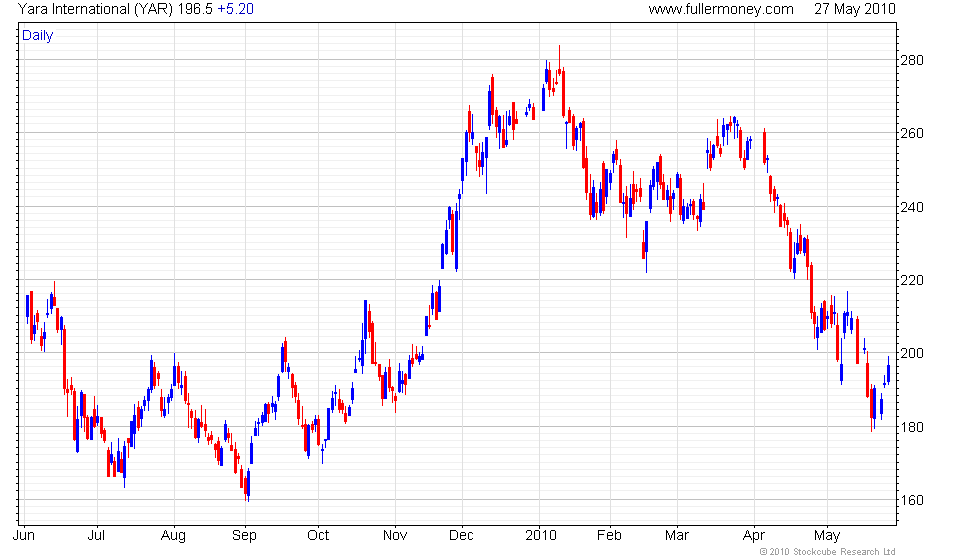Click the 'Yara International (YAR)' chart title
980x560 pixels.
[x=95, y=9]
